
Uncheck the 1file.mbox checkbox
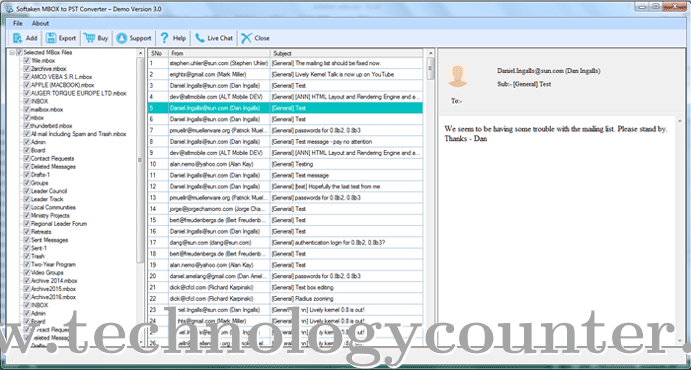coord(27,61)
